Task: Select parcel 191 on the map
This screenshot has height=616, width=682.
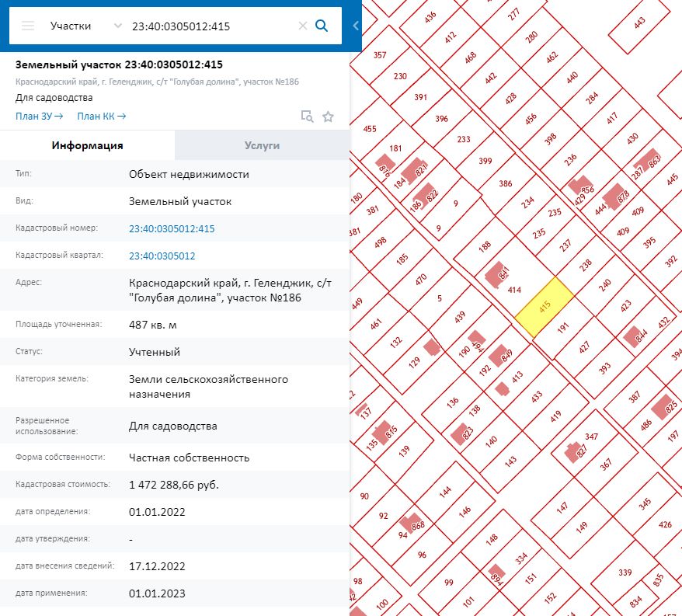Action: (x=562, y=328)
